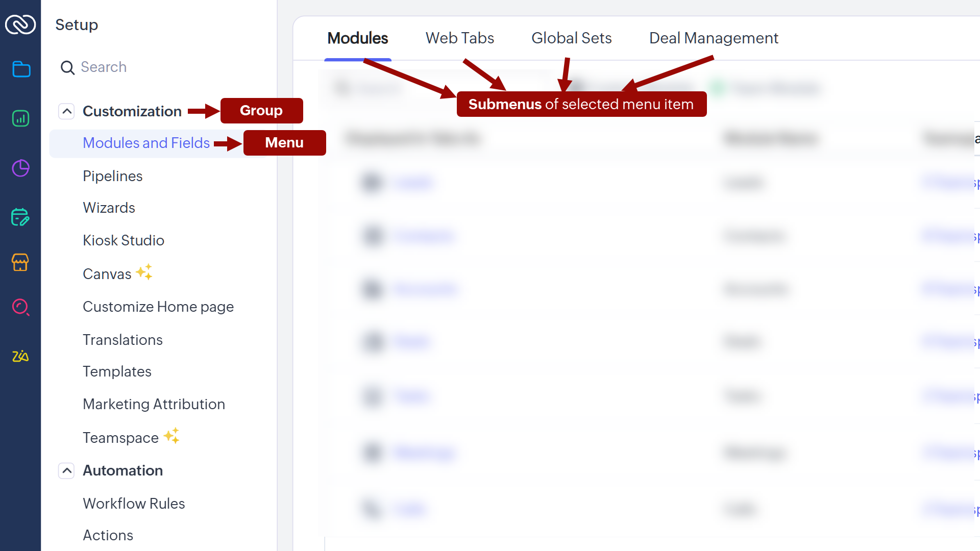Screen dimensions: 980x551
Task: Open Kiosk Studio settings
Action: [x=123, y=240]
